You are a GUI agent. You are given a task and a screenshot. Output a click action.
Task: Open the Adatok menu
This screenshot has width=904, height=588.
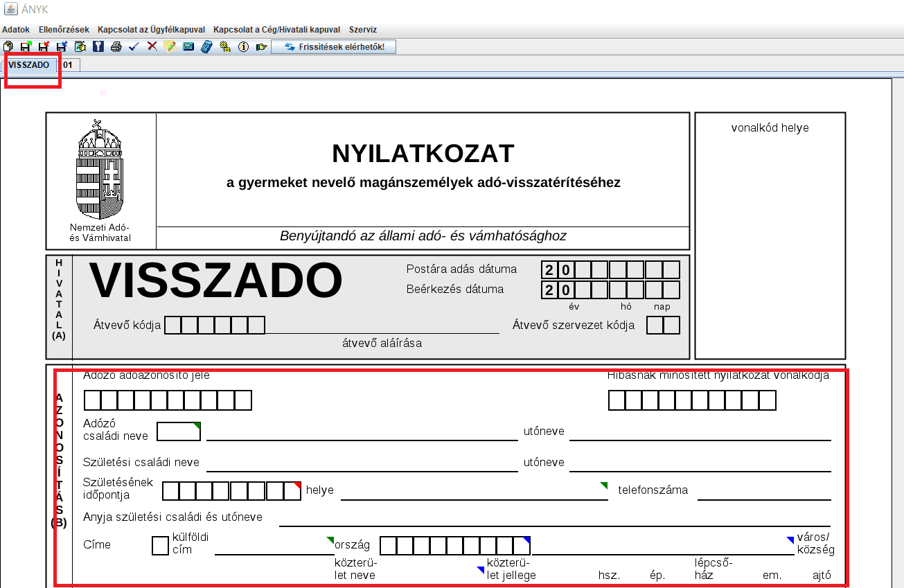[x=16, y=30]
